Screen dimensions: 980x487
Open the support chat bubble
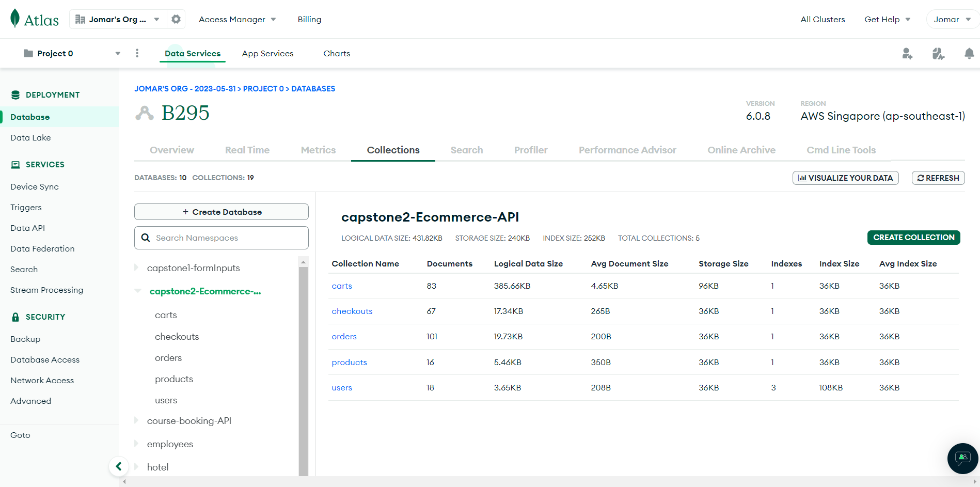[963, 458]
